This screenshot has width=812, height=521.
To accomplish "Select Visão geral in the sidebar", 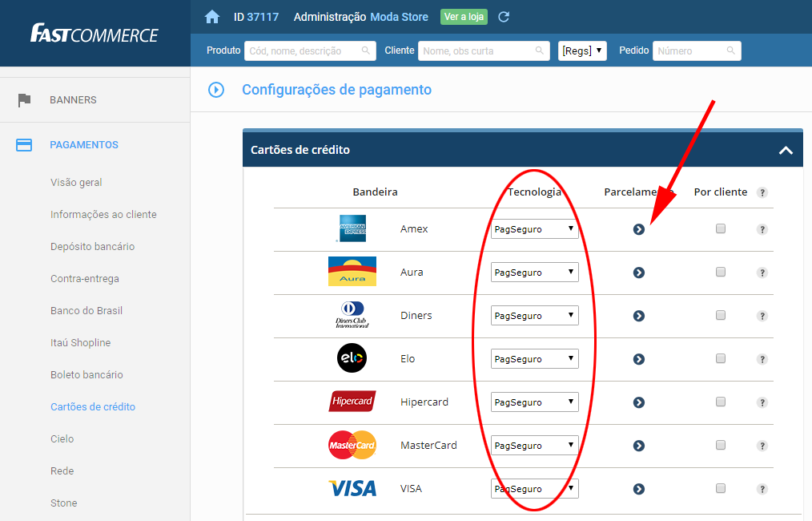I will [x=76, y=183].
